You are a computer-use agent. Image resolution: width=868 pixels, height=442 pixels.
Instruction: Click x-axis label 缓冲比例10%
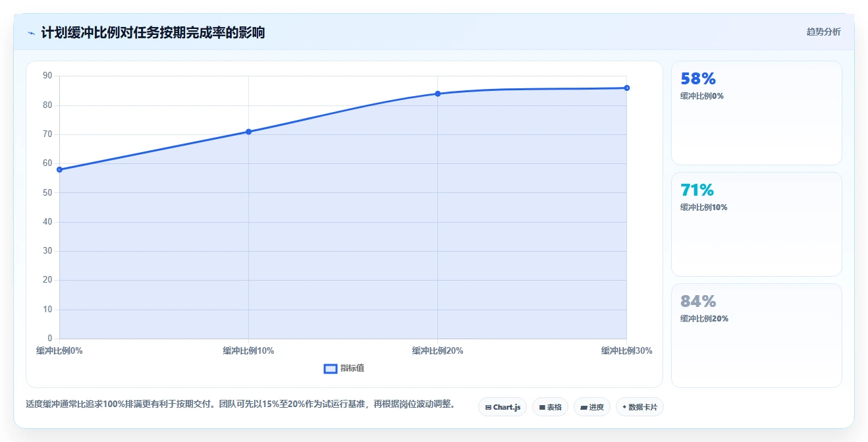(x=248, y=350)
